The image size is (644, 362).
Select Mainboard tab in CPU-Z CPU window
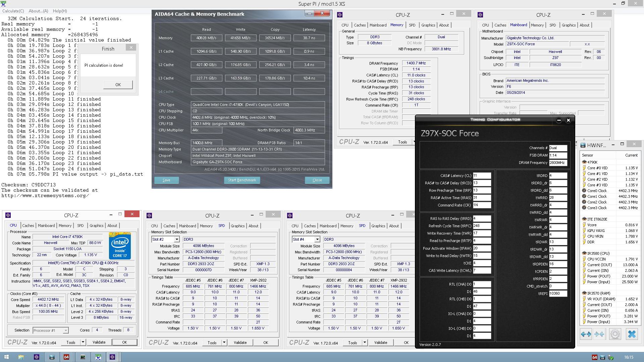coord(46,226)
